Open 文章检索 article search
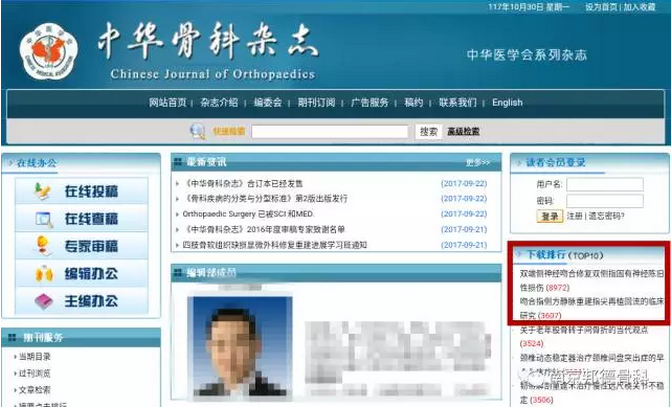Viewport: 671px width, 410px height. pyautogui.click(x=35, y=390)
